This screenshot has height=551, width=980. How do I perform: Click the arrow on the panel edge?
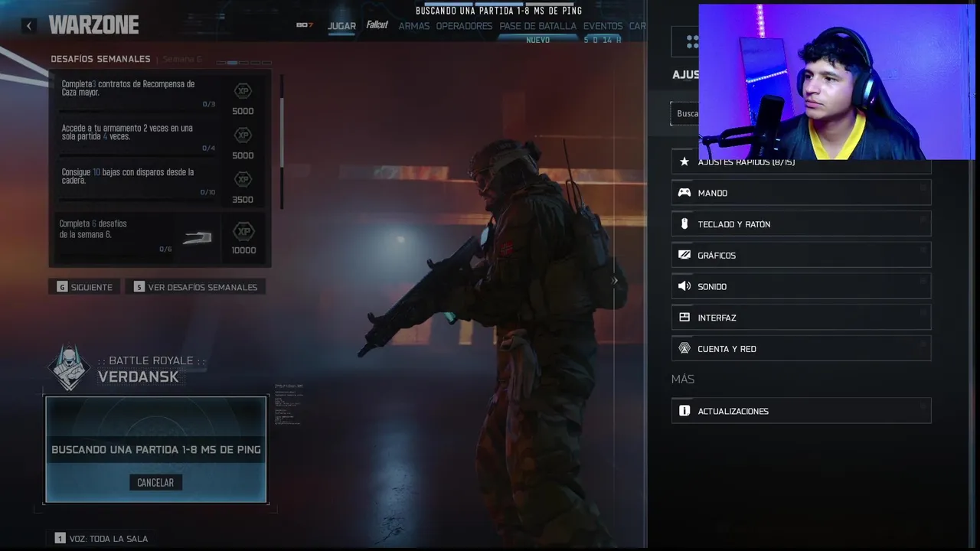point(615,281)
